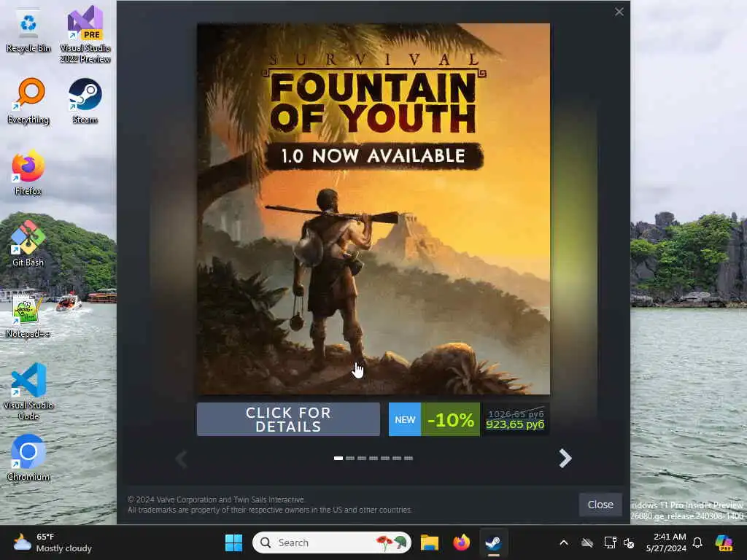
Task: Open the Copilot Preview taskbar icon
Action: pos(724,542)
